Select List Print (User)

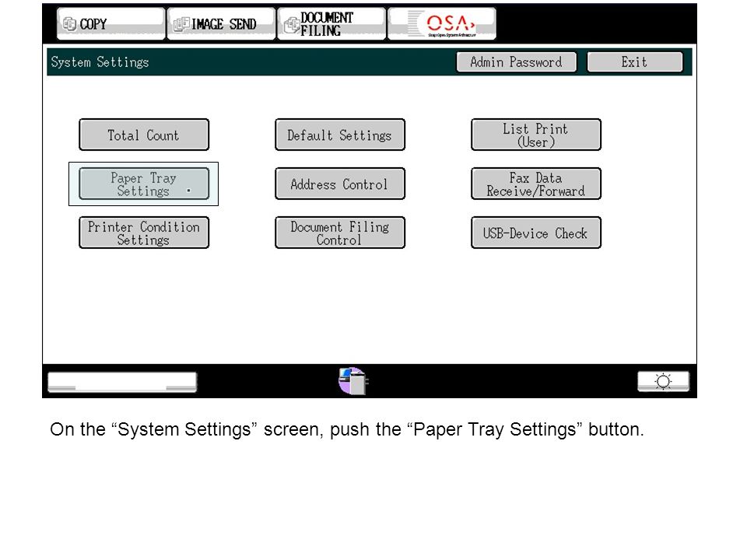[536, 135]
